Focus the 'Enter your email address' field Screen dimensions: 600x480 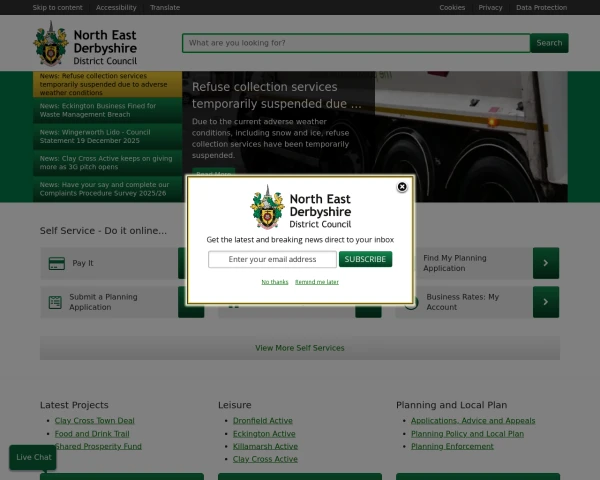[272, 259]
